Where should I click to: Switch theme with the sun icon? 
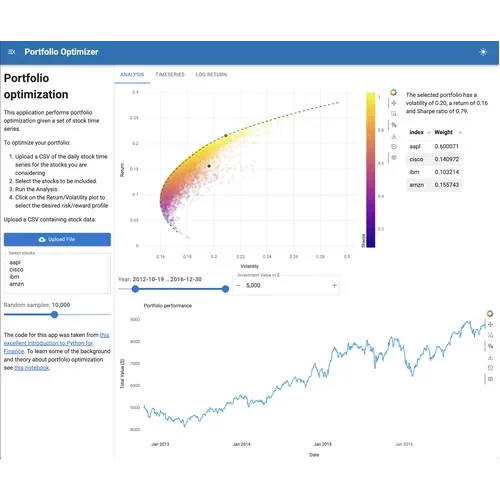pyautogui.click(x=483, y=52)
